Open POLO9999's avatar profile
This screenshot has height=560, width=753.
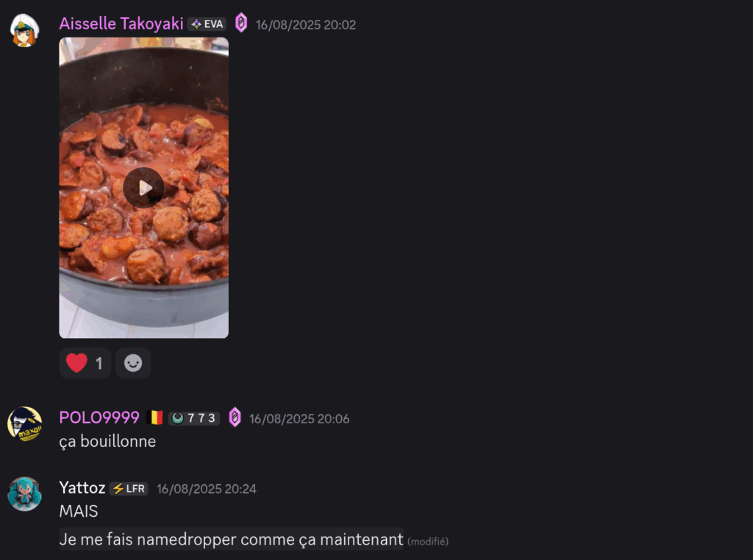24,424
